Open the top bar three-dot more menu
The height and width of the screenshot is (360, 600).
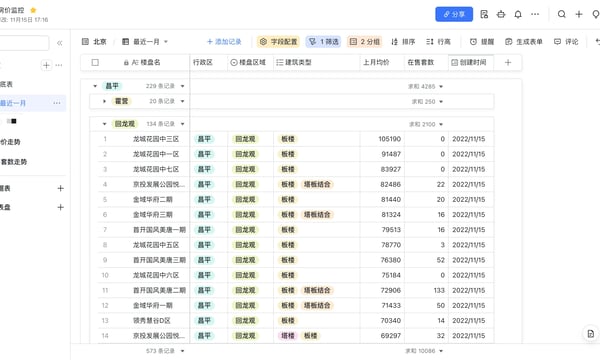pyautogui.click(x=535, y=14)
